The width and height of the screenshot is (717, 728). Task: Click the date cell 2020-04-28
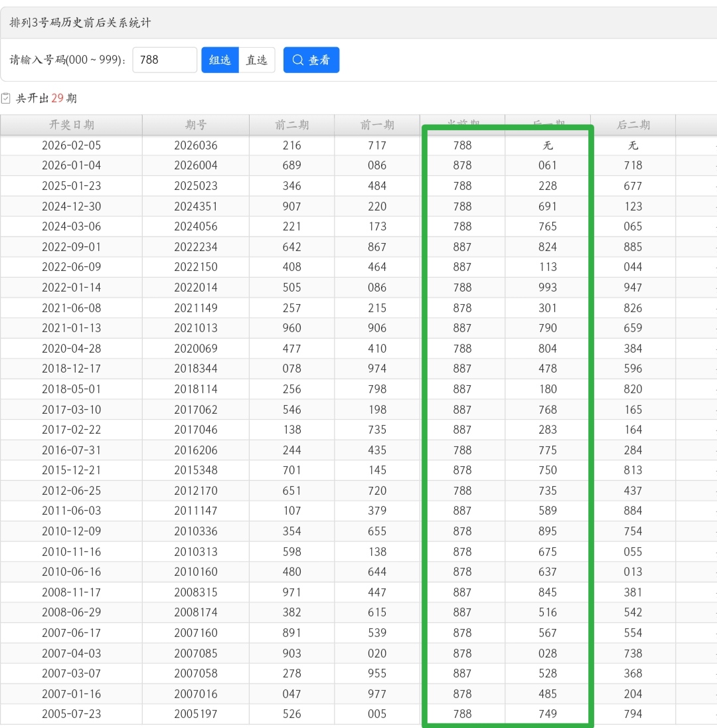(72, 349)
